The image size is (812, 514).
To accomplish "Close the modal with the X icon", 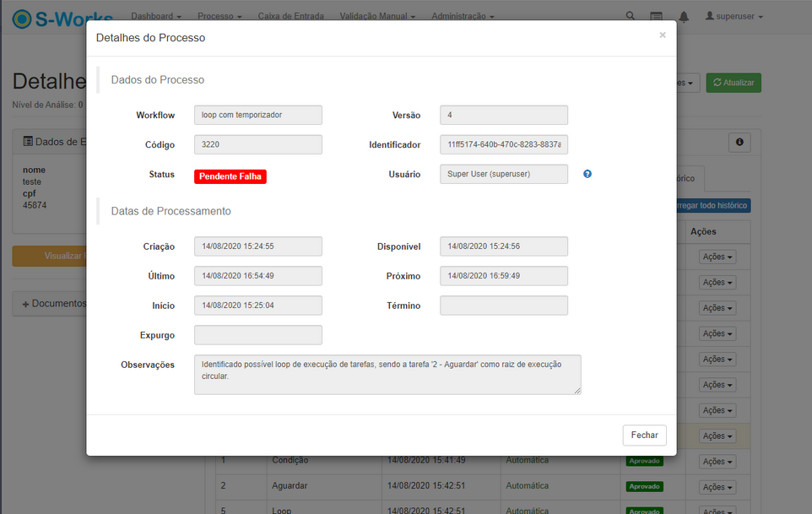I will point(663,35).
